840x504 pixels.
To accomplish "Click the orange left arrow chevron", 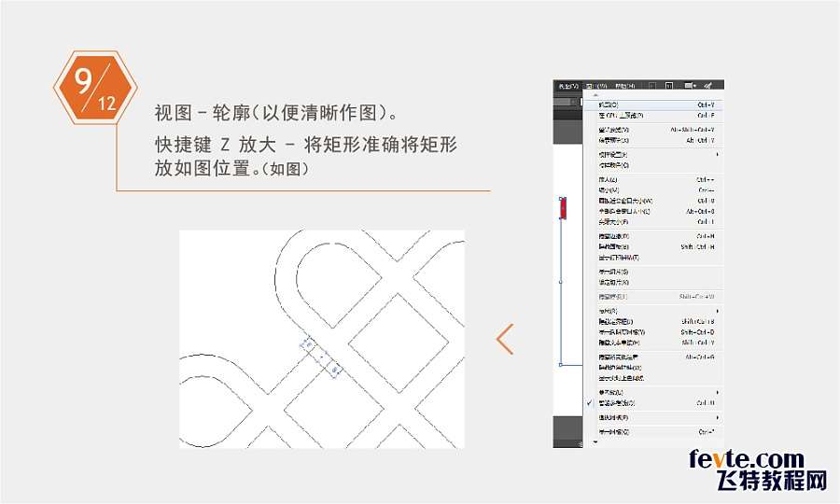I will point(505,339).
